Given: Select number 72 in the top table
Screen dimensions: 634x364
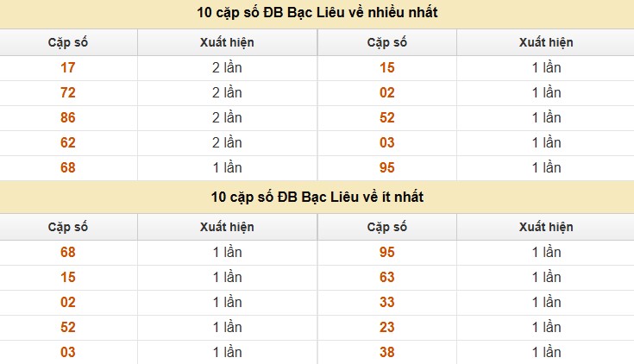Looking at the screenshot, I should 68,92.
